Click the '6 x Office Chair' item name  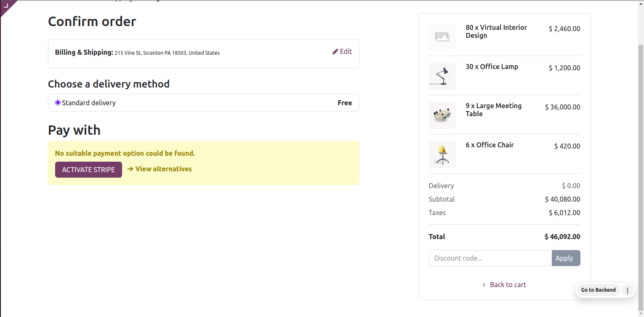pos(490,145)
